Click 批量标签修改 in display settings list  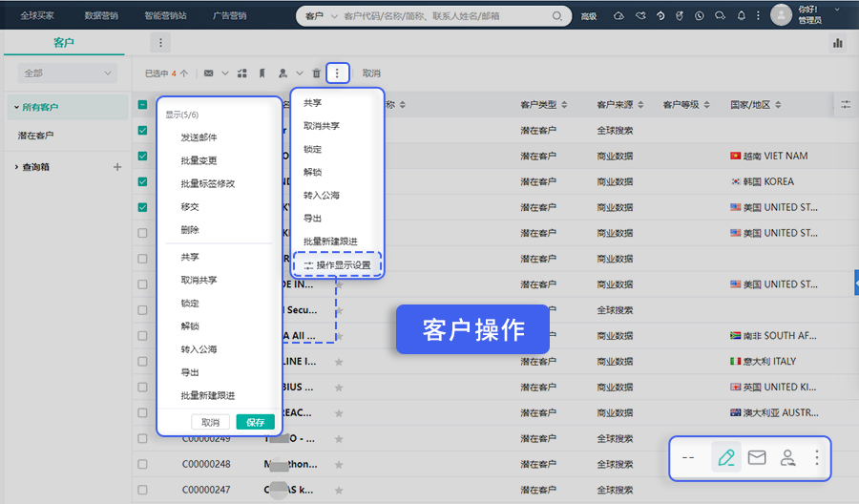tap(208, 184)
